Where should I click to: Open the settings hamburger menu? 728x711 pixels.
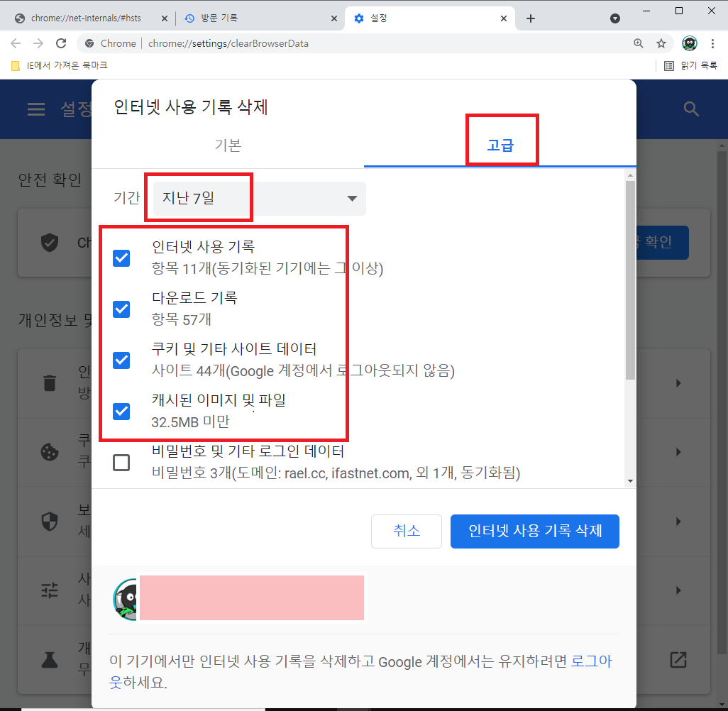tap(36, 109)
